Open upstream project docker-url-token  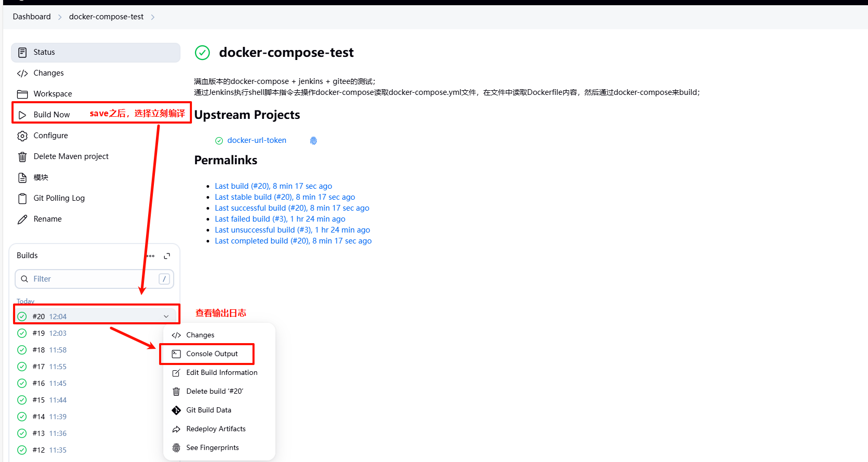(x=257, y=140)
